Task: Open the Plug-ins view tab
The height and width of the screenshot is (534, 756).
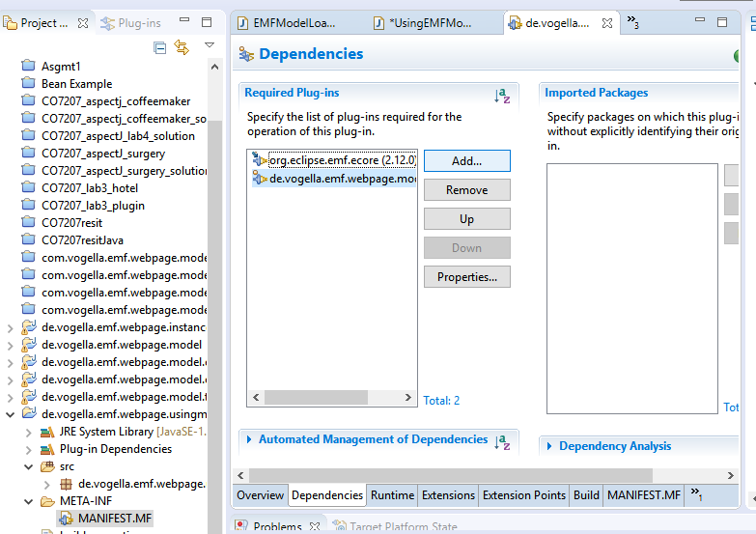Action: pyautogui.click(x=130, y=23)
